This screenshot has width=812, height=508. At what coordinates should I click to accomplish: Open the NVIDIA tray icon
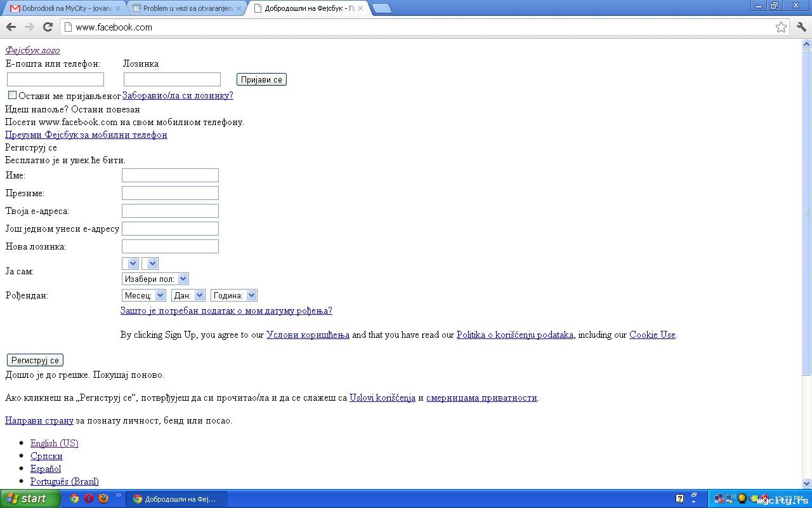[753, 498]
